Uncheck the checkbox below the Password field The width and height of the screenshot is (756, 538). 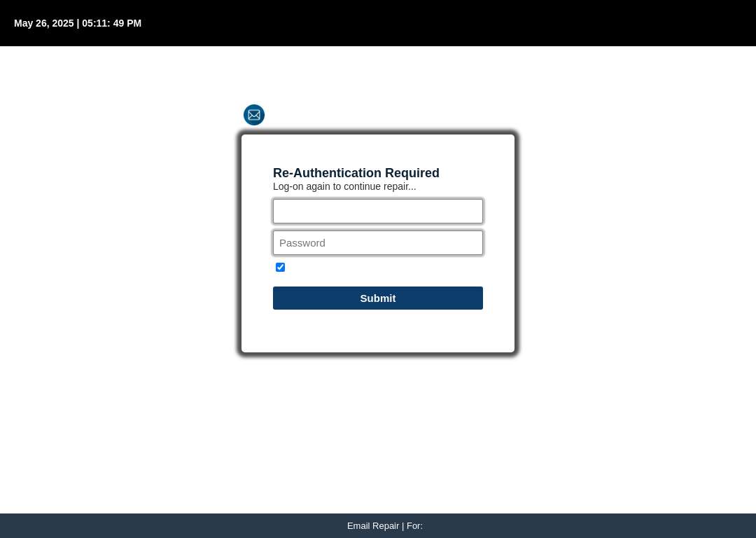(x=280, y=268)
